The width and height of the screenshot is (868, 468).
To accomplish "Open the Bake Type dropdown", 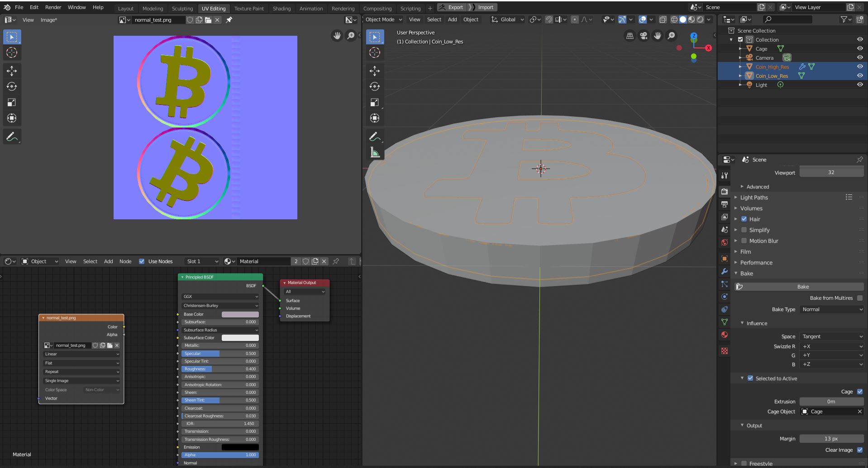I will pyautogui.click(x=832, y=309).
